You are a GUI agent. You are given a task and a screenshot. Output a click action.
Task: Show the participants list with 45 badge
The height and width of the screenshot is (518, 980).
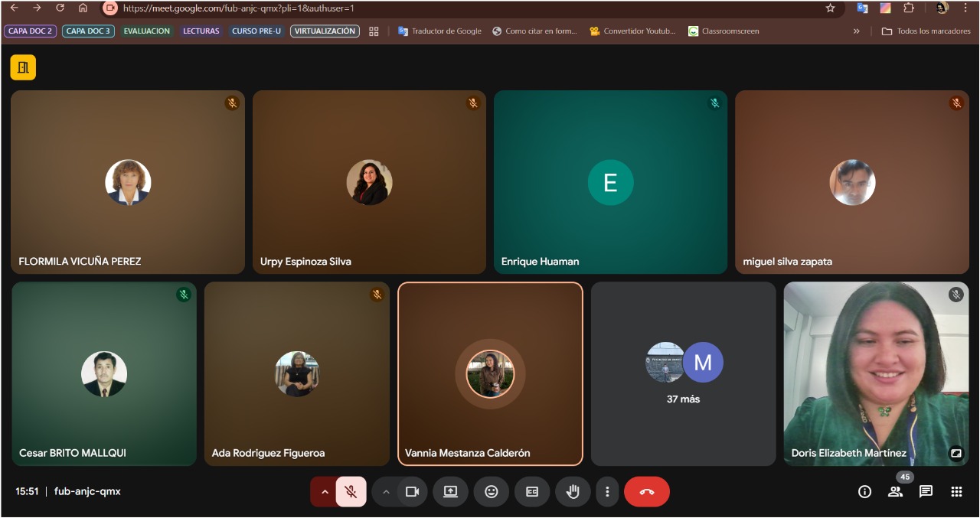pos(895,492)
